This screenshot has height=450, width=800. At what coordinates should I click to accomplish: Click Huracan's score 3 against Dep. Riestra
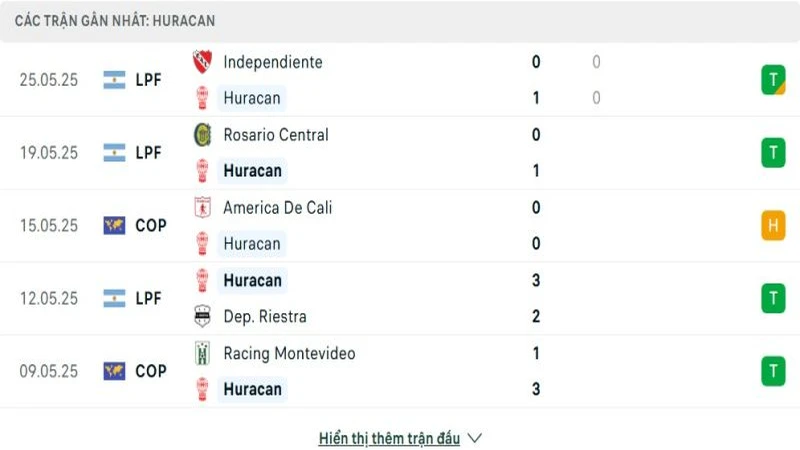[537, 281]
